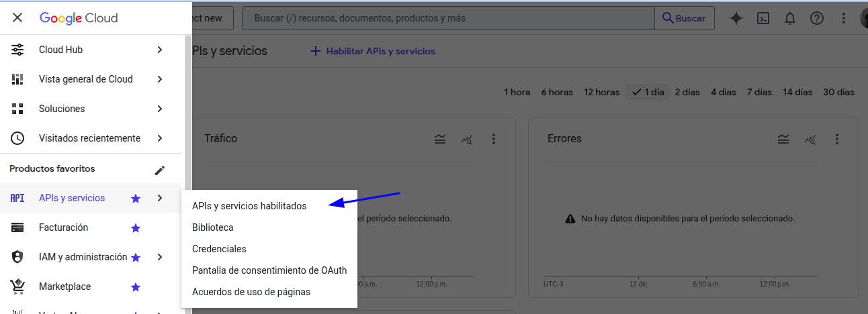This screenshot has width=868, height=314.
Task: Expand Vista general de Cloud submenu chevron
Action: pos(159,79)
